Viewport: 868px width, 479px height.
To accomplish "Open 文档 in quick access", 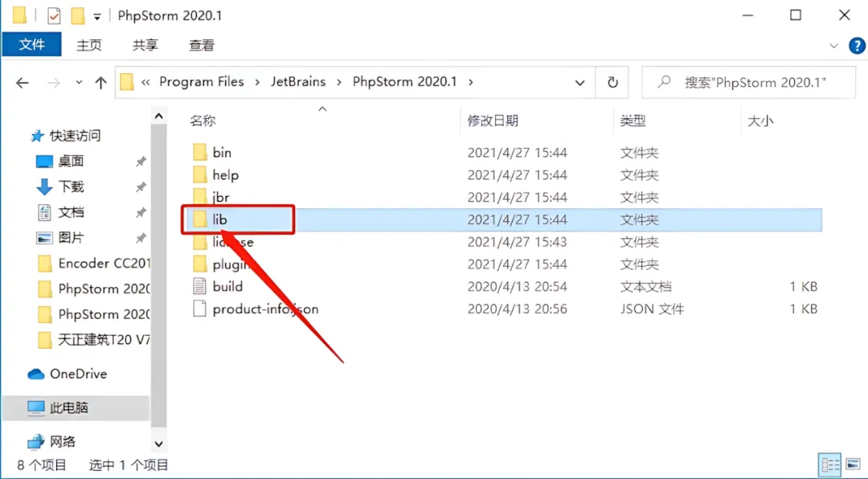I will point(59,212).
